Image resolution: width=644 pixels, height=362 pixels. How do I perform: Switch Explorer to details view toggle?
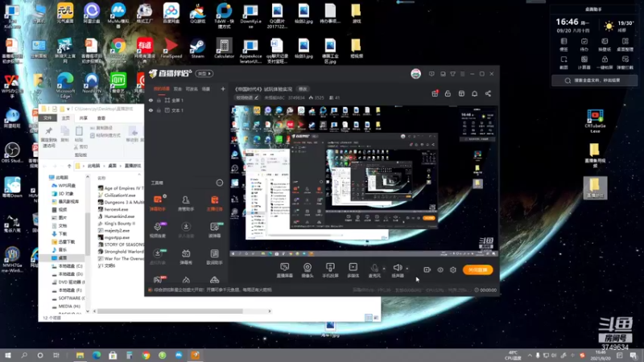tap(369, 318)
